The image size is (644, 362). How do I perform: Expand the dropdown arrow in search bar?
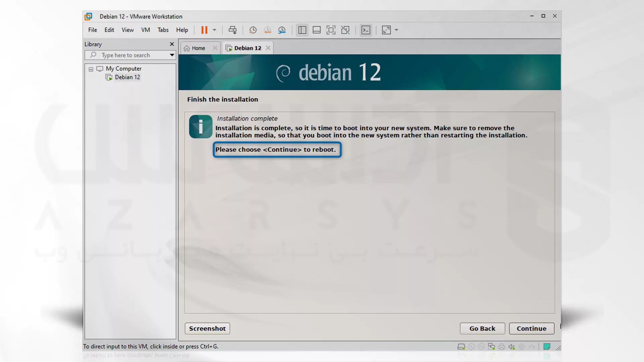pyautogui.click(x=172, y=55)
